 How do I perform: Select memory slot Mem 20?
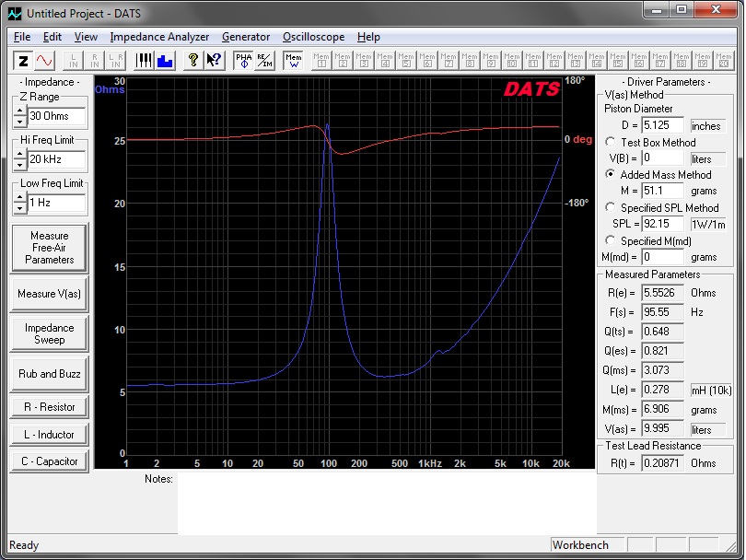pos(724,61)
